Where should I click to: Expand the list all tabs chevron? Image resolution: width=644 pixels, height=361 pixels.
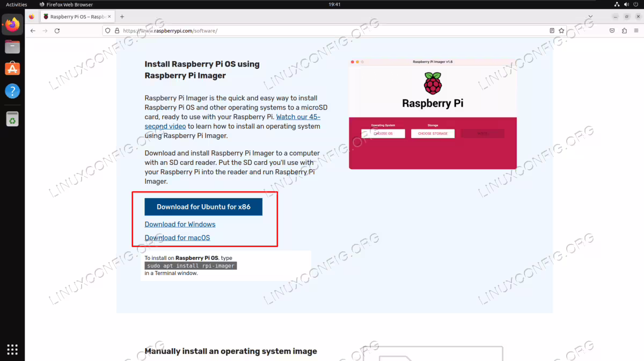coord(591,17)
